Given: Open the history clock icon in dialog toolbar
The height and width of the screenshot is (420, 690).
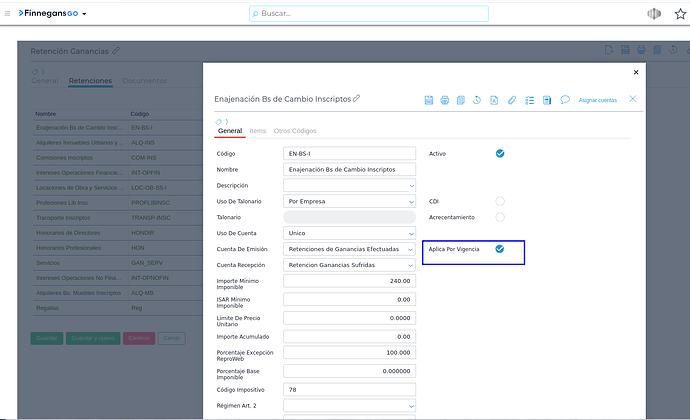Looking at the screenshot, I should [x=477, y=100].
